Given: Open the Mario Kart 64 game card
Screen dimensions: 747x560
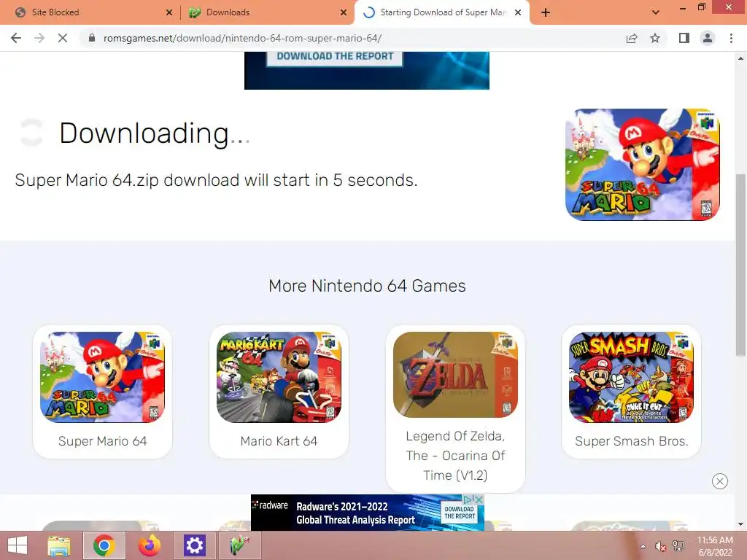Looking at the screenshot, I should (x=279, y=392).
